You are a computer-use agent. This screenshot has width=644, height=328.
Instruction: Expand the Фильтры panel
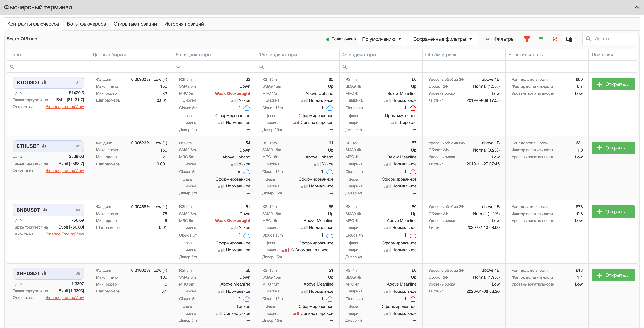tap(499, 39)
